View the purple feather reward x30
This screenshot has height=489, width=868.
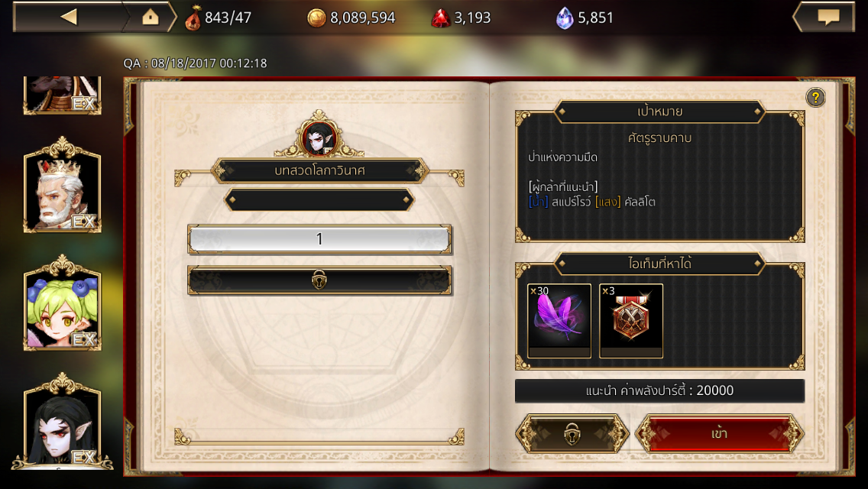coord(559,321)
